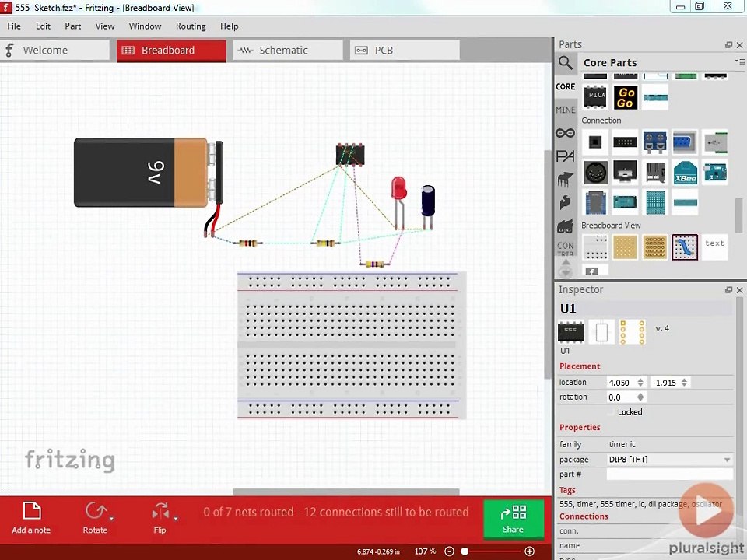
Task: Select the XBee module part
Action: tap(685, 173)
